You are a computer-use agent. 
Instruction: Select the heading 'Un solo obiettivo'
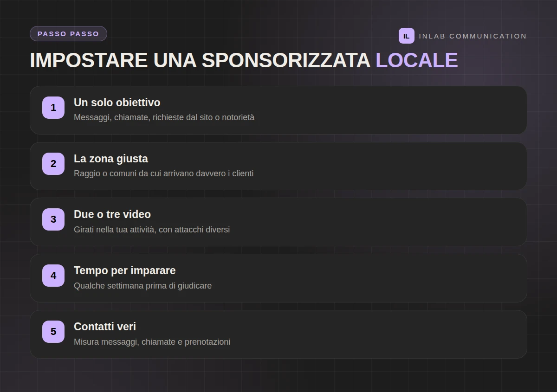click(x=117, y=103)
